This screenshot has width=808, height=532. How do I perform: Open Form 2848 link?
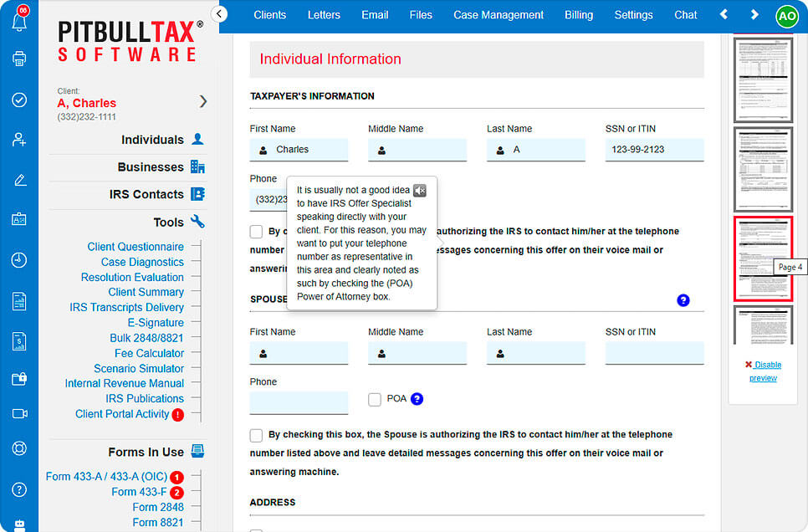[158, 507]
